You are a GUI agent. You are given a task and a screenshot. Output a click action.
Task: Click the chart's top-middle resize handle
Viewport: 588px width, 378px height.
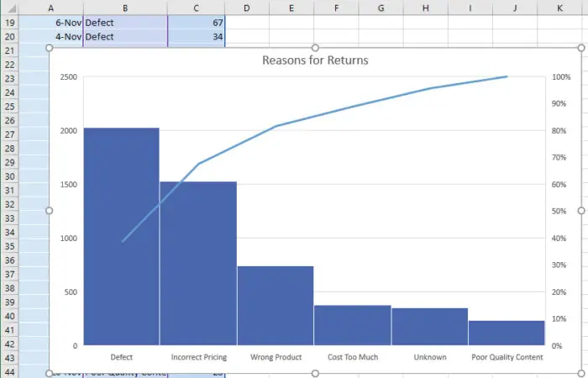tap(315, 47)
